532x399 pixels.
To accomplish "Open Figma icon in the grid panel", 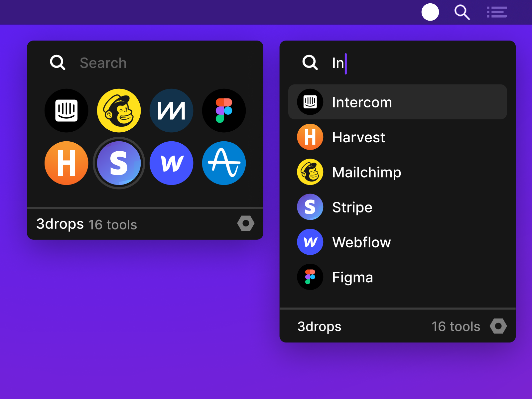I will 224,111.
